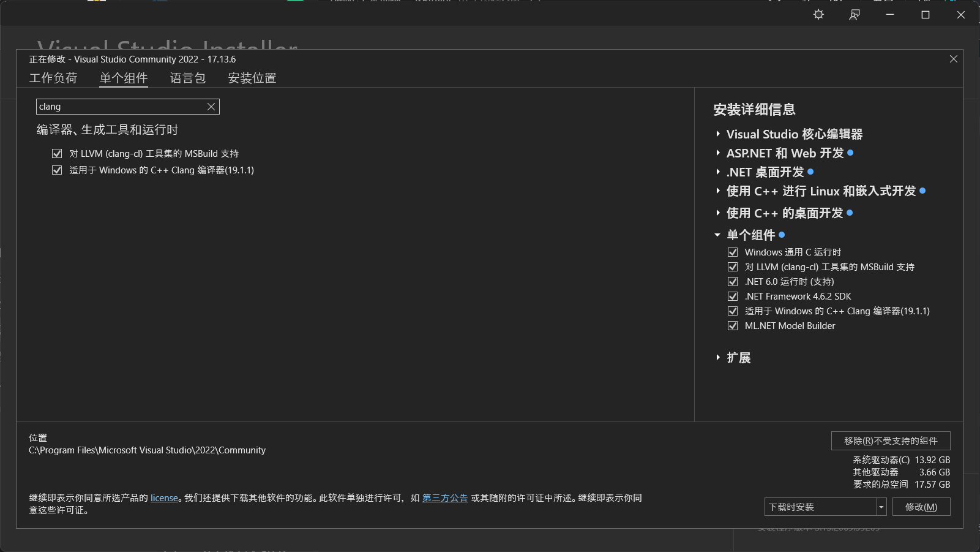Screen dimensions: 980x552
Task: Expand 使用 C++ 的桌面开发 section
Action: tap(718, 213)
